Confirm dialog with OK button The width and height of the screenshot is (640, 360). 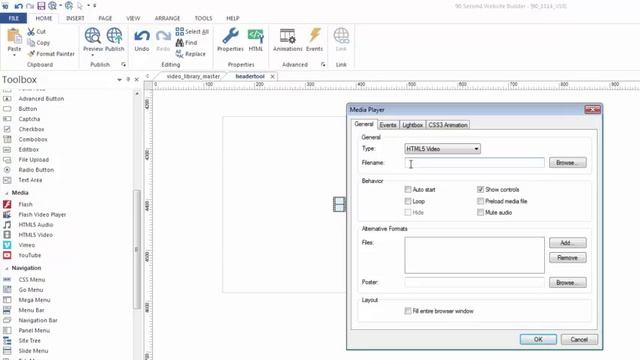pyautogui.click(x=538, y=340)
